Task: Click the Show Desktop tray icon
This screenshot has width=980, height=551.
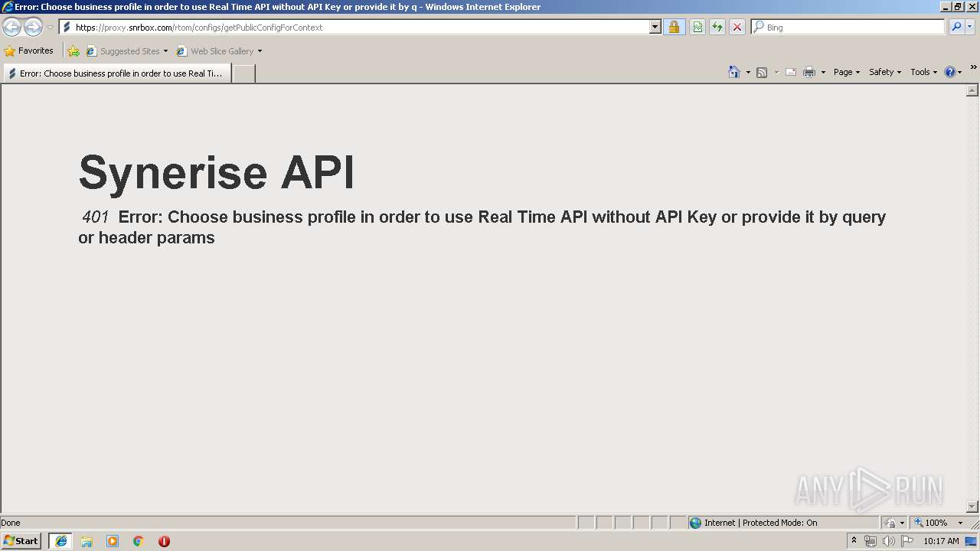Action: click(972, 541)
